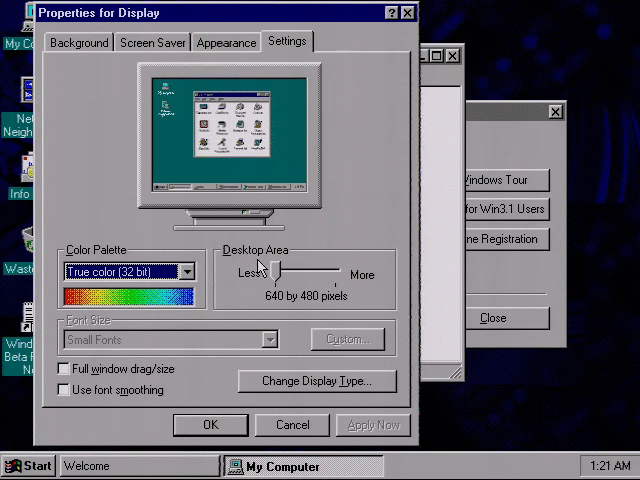Close the Welcome window with X
Screen dimensions: 640x480
tap(555, 112)
